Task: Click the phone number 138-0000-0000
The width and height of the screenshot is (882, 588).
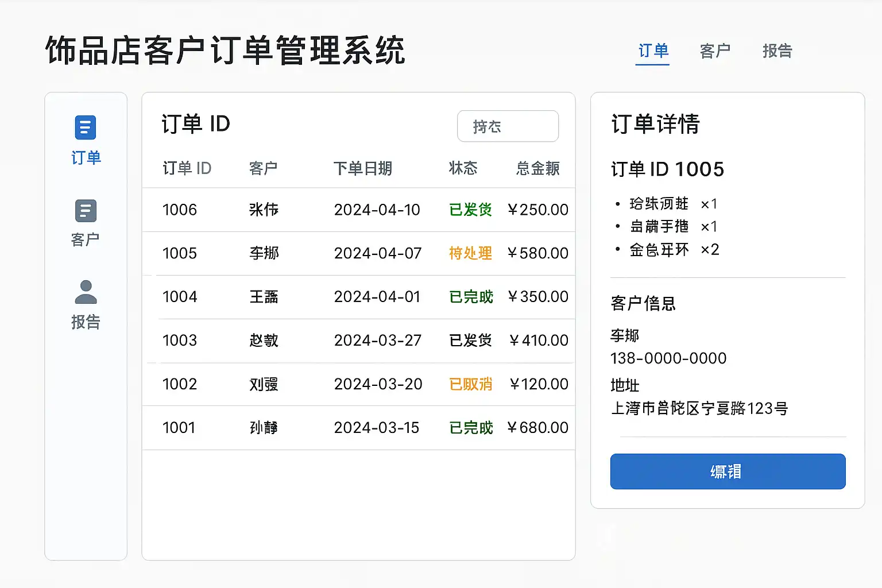Action: coord(668,358)
